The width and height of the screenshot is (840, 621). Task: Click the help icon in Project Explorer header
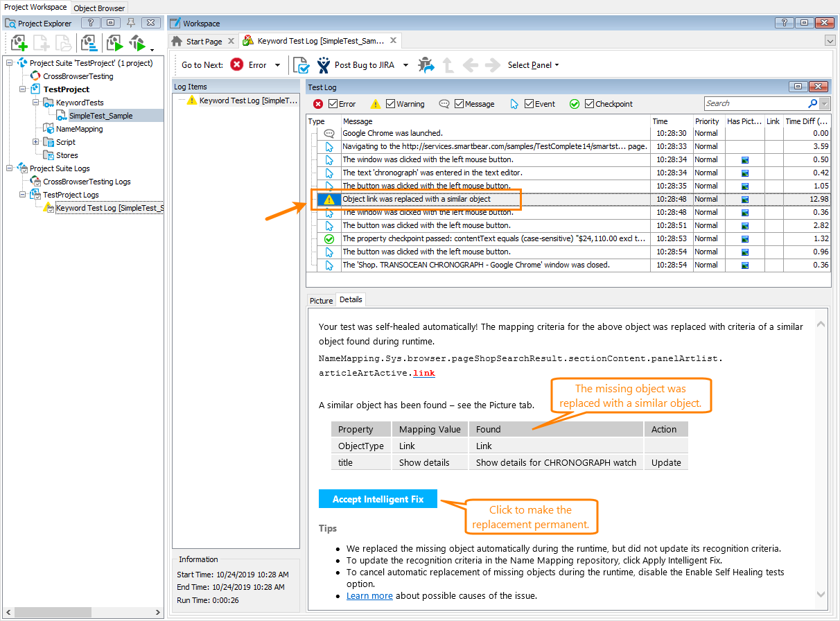[x=91, y=23]
